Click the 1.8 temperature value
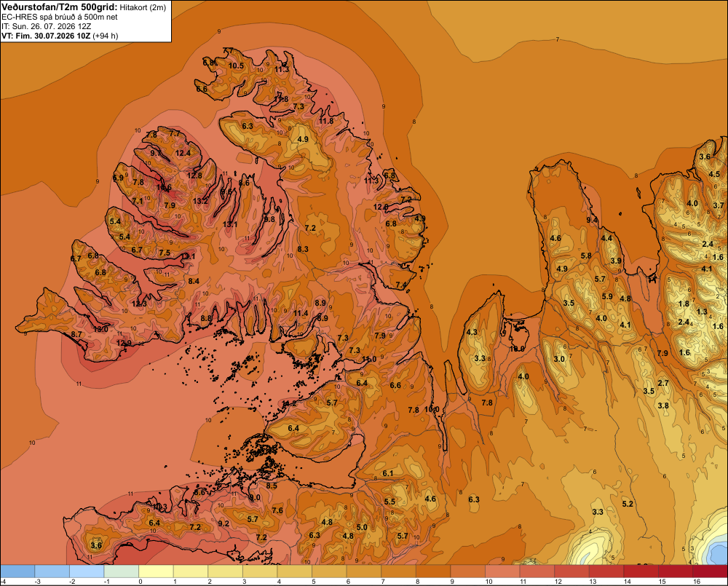This screenshot has height=586, width=728. pos(684,304)
